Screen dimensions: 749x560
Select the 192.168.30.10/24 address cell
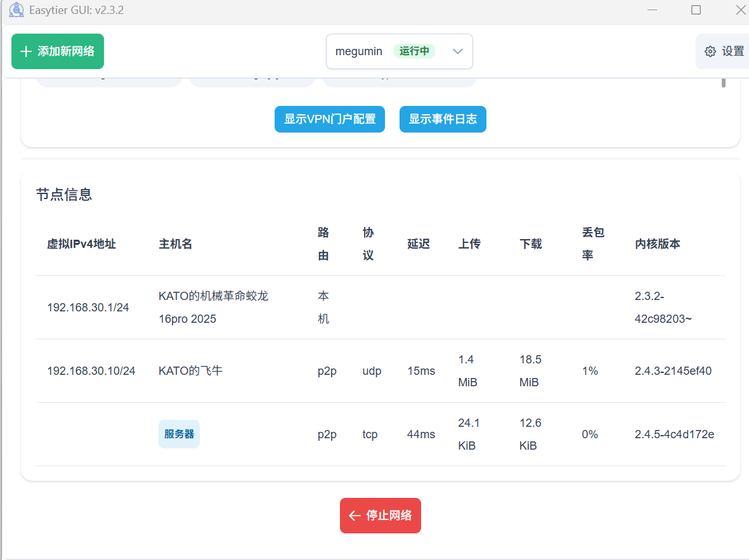[91, 371]
